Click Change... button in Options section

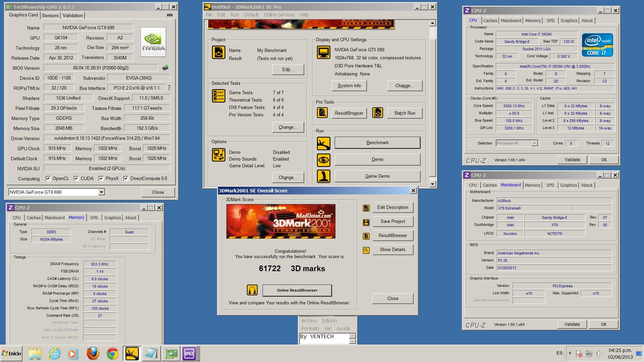tap(288, 177)
